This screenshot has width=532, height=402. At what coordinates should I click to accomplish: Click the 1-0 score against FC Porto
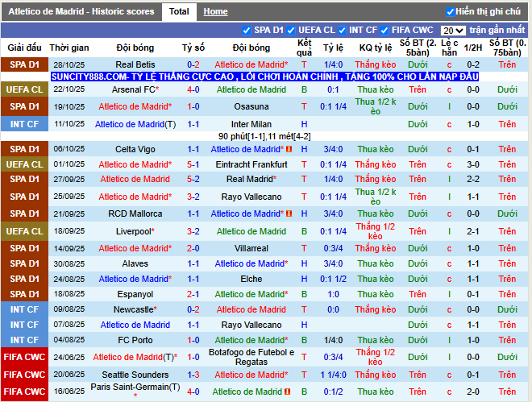[x=193, y=340]
